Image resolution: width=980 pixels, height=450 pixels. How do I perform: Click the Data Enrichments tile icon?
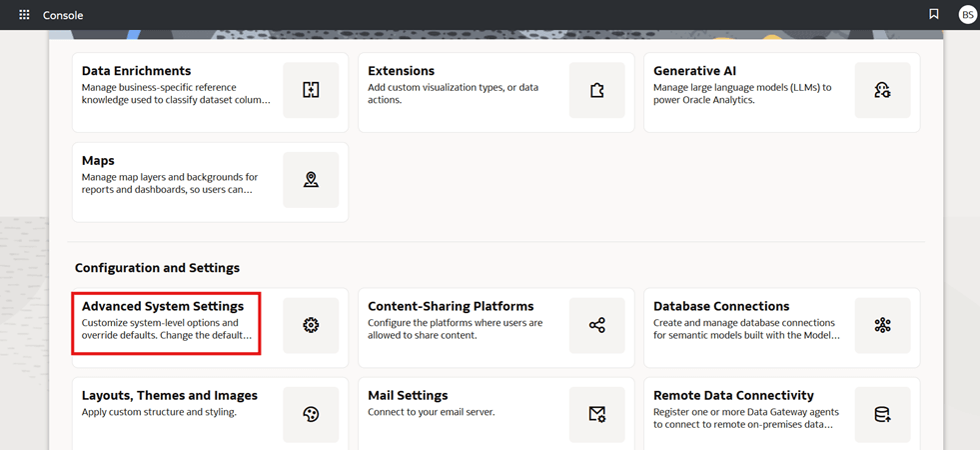(311, 90)
